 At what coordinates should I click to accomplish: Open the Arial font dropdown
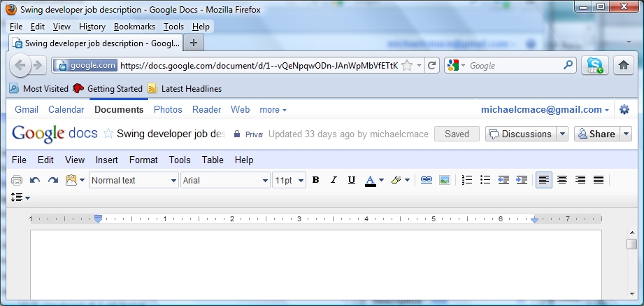click(x=225, y=180)
